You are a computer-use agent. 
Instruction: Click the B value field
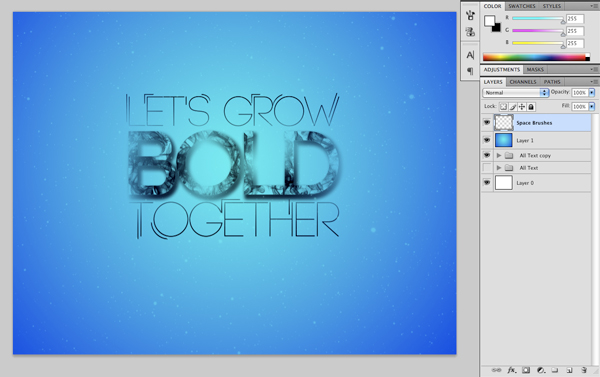pyautogui.click(x=575, y=43)
